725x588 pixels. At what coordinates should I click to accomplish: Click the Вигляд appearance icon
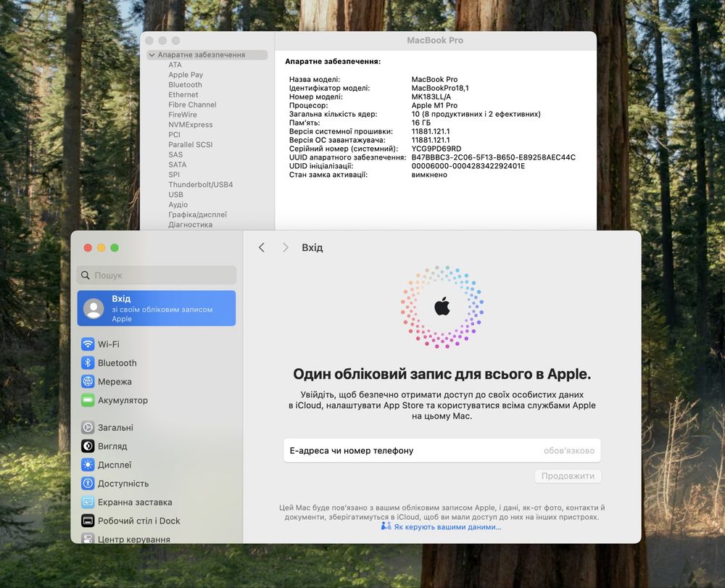[88, 446]
